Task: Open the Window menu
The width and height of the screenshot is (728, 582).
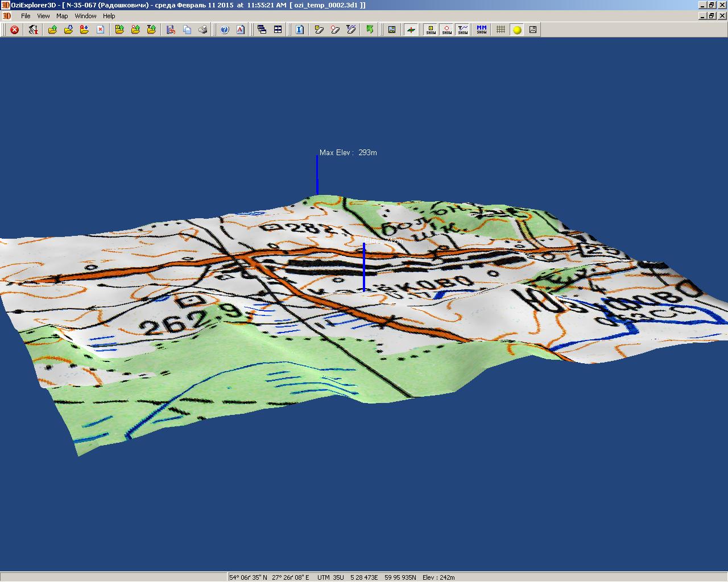Action: click(x=85, y=16)
